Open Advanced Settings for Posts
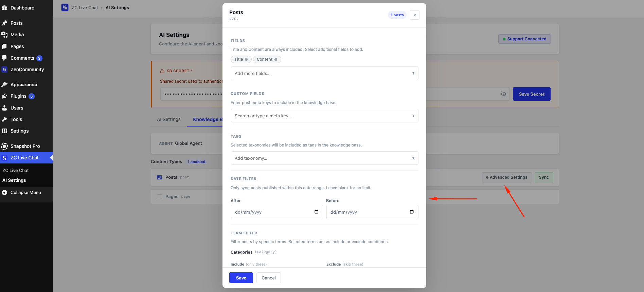Image resolution: width=644 pixels, height=292 pixels. tap(507, 177)
